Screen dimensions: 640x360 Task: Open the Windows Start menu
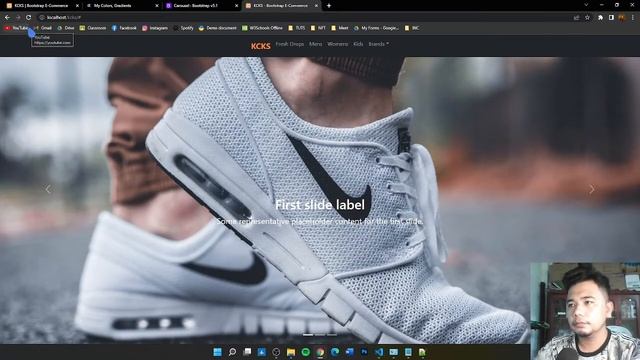[218, 352]
